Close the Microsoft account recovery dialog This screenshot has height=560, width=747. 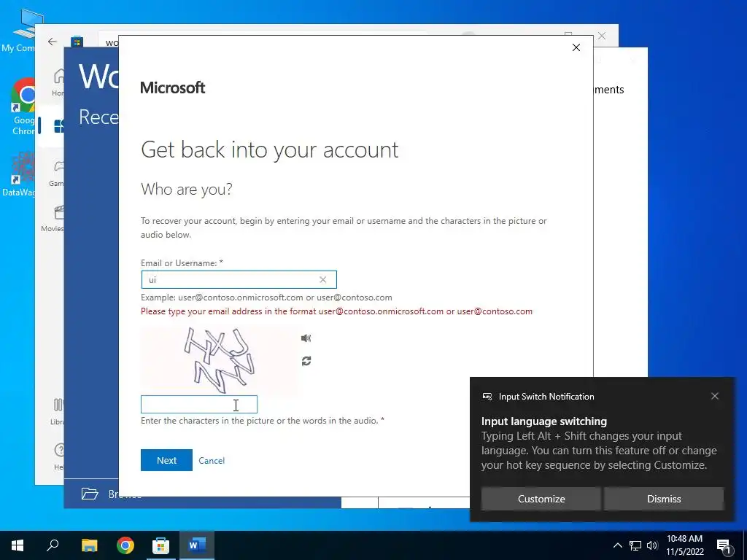click(576, 47)
